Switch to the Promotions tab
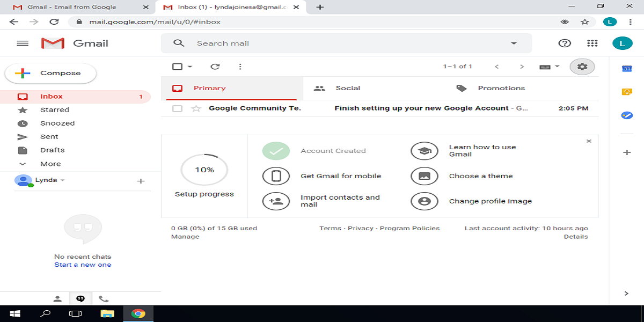Viewport: 644px width, 322px height. pos(515,88)
